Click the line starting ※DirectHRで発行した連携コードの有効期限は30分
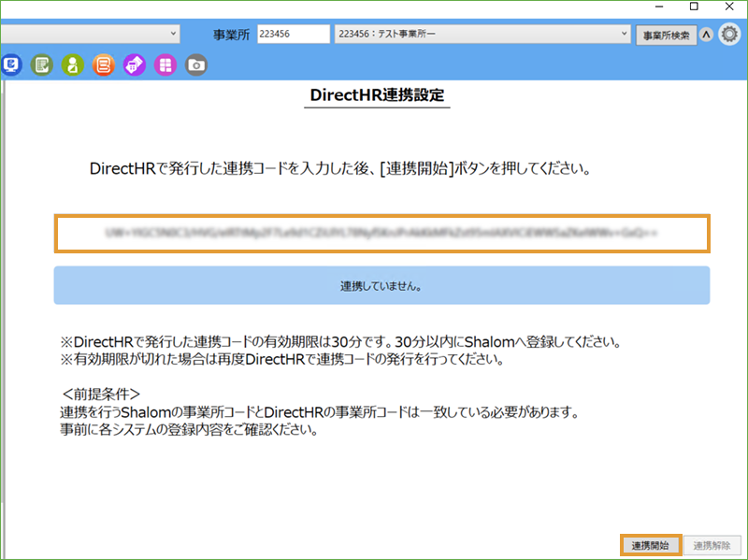This screenshot has width=748, height=560. [x=341, y=341]
